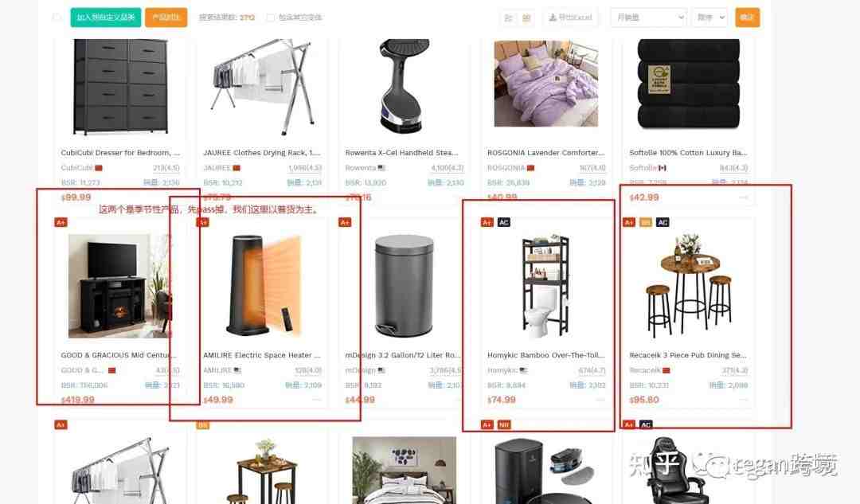This screenshot has width=860, height=504.
Task: Click the A+ badge above the mDesign trash can
Action: point(345,222)
